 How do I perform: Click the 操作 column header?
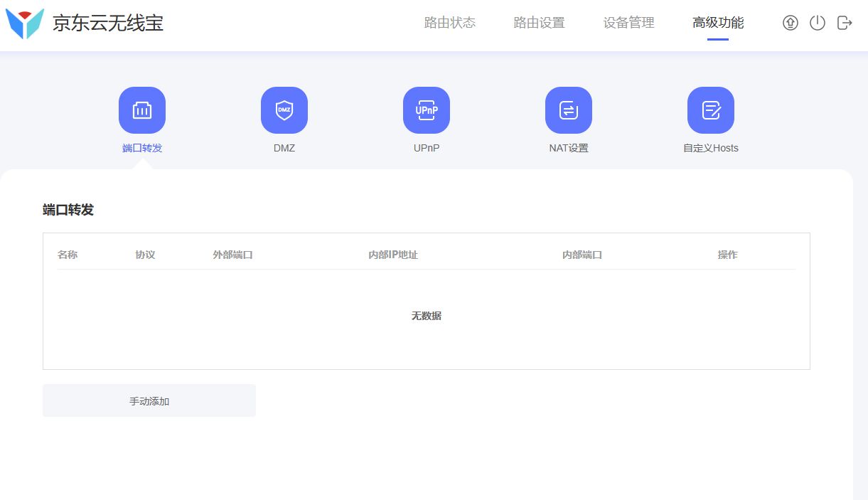click(x=727, y=255)
